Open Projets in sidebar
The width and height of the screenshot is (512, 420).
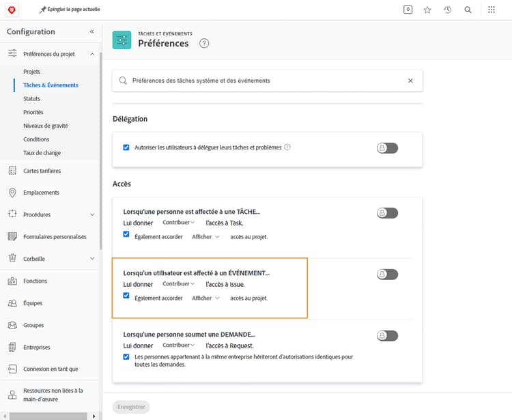pyautogui.click(x=31, y=72)
